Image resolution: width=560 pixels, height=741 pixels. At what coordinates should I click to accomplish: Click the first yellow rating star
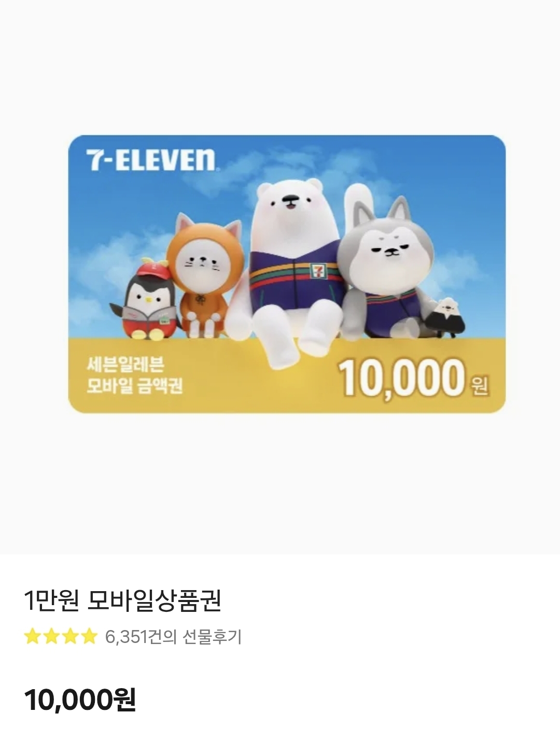33,636
